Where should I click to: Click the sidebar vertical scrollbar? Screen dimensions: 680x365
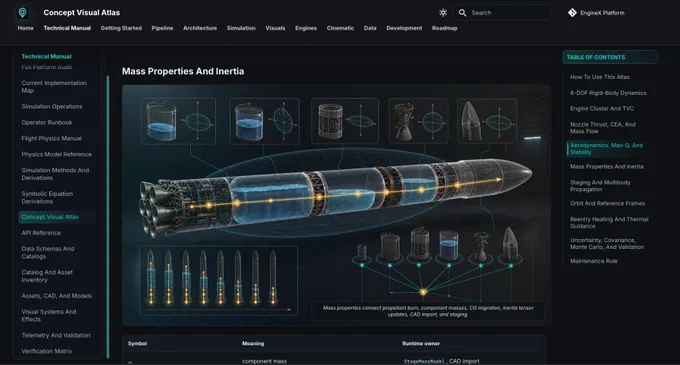click(x=108, y=217)
